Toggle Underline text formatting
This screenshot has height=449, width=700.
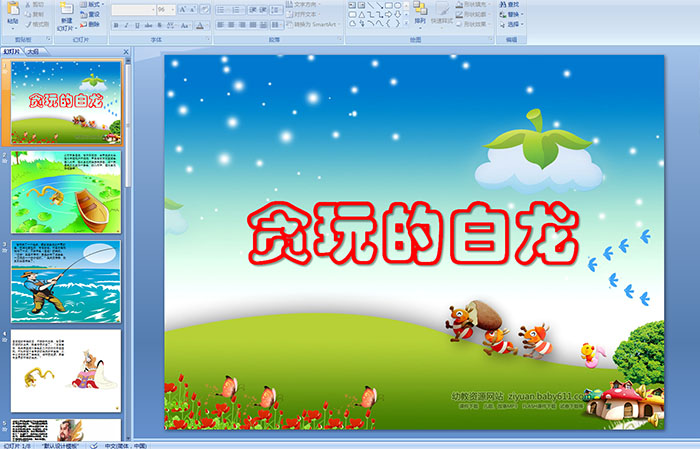(138, 25)
